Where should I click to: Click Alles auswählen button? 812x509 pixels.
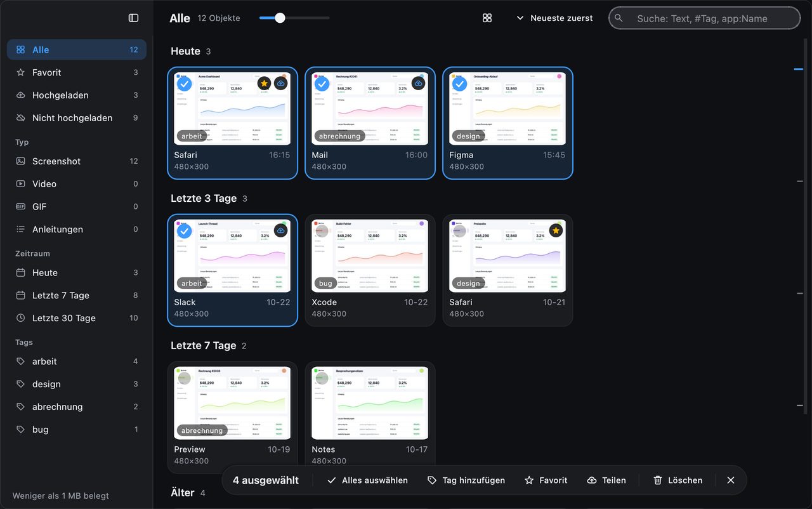click(x=367, y=480)
